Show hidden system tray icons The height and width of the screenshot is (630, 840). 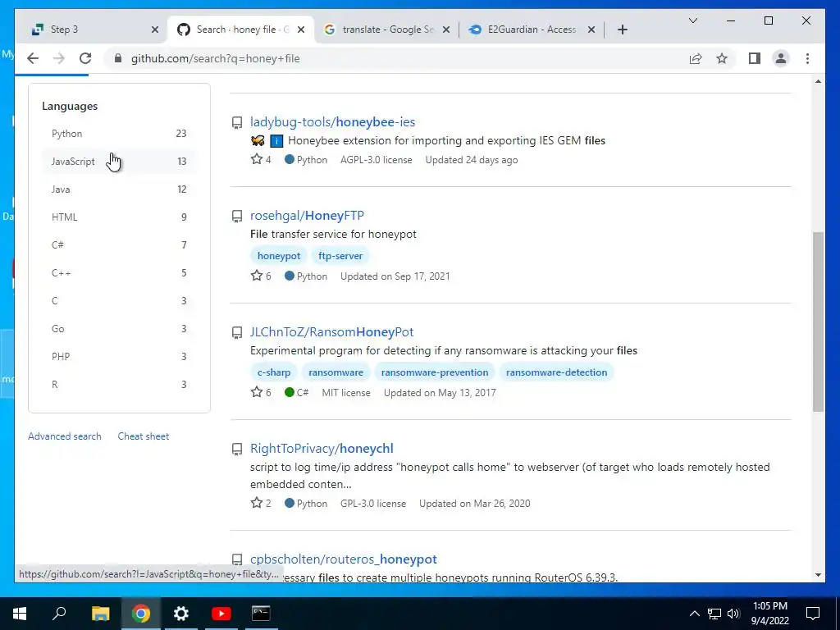[694, 614]
